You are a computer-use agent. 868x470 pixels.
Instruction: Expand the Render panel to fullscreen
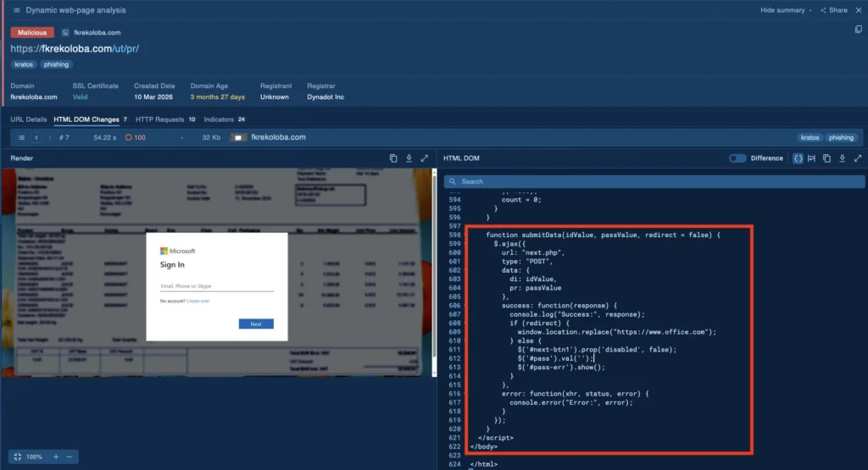tap(424, 158)
